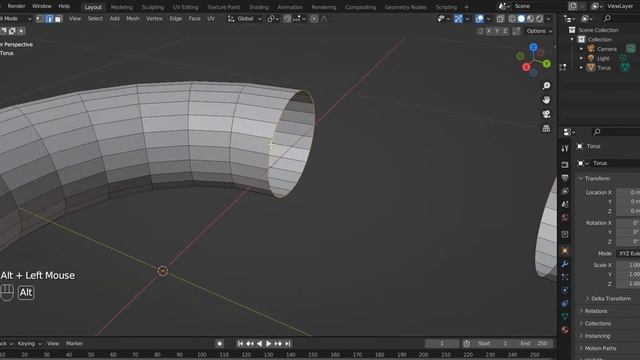Open the pivot point dropdown
Screen dimensions: 640x360
click(x=273, y=19)
